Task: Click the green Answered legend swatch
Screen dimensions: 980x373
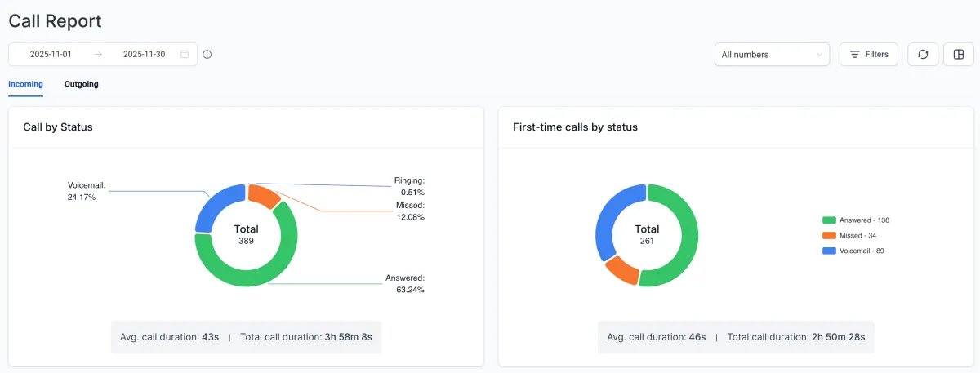Action: (829, 220)
